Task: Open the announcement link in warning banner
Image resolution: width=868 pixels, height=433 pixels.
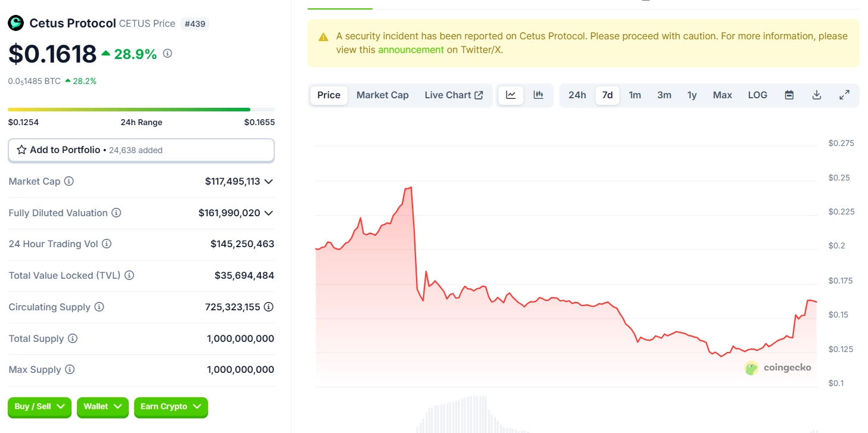Action: coord(411,50)
